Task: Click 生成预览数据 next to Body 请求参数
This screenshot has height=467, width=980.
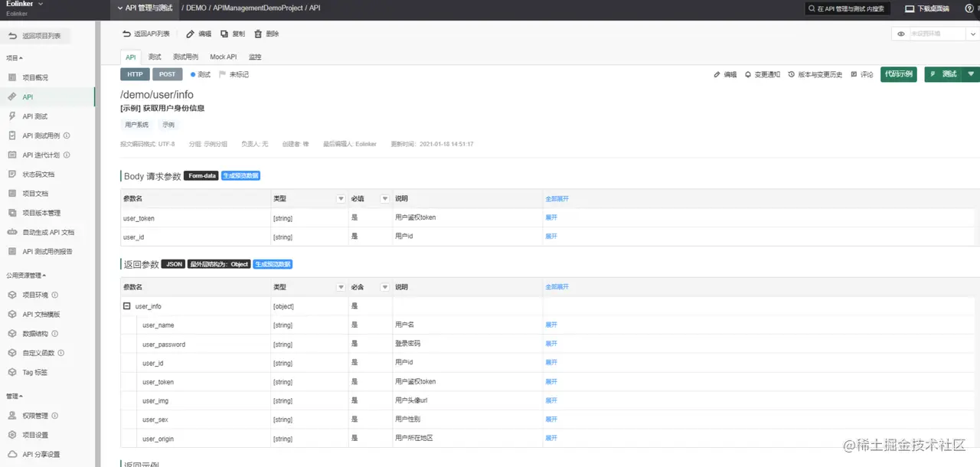Action: [241, 175]
